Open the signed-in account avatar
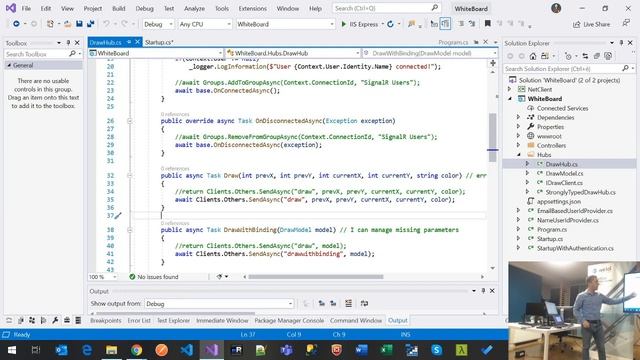The height and width of the screenshot is (360, 640). 556,8
